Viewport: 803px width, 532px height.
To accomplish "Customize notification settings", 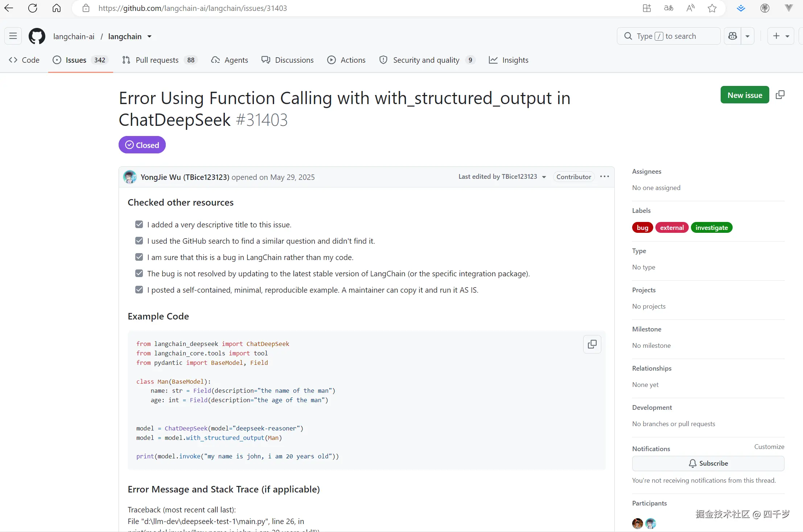I will [x=769, y=446].
